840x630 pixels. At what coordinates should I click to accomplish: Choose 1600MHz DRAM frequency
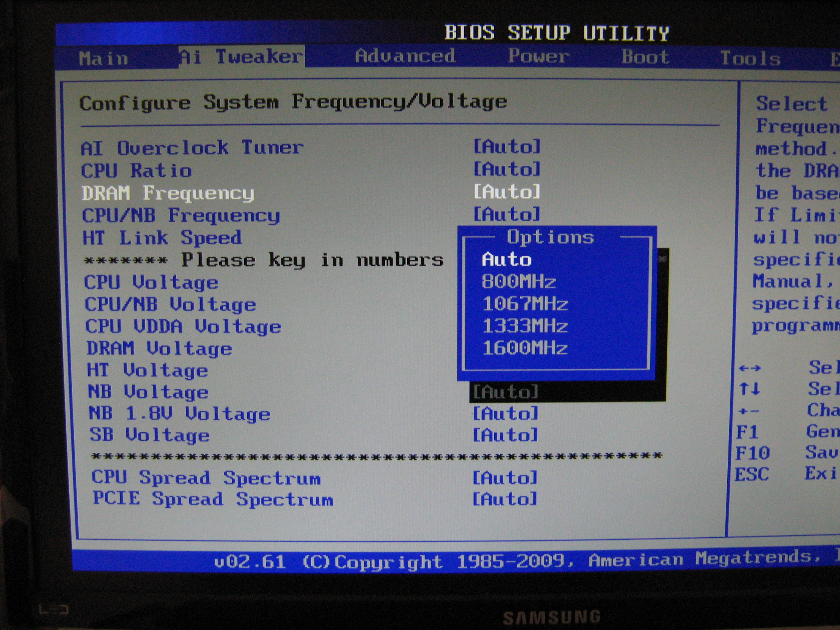[x=525, y=348]
